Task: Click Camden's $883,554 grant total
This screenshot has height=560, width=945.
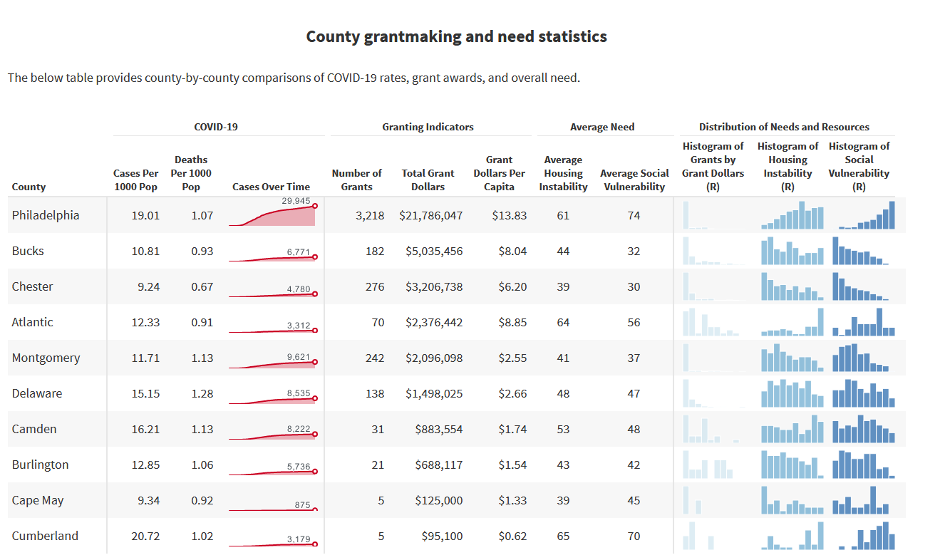Action: [x=439, y=429]
